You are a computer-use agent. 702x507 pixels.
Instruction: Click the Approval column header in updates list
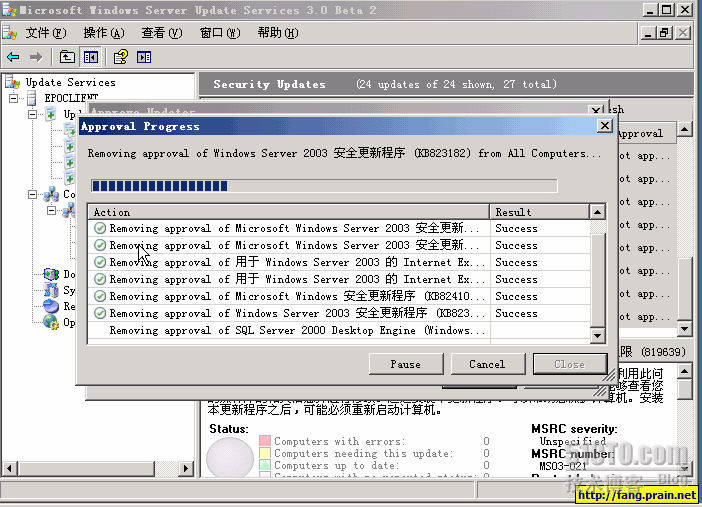point(646,133)
